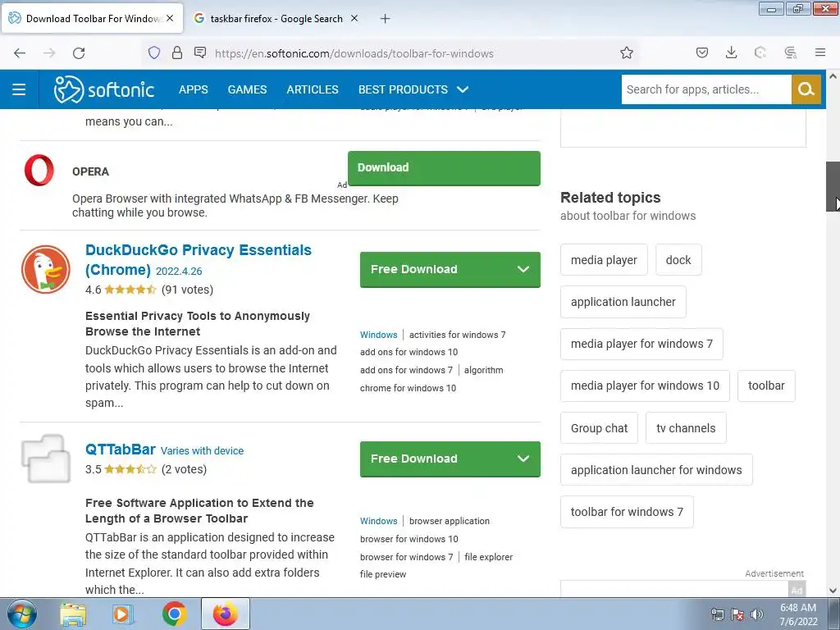Click the Opera Download button

pos(444,167)
